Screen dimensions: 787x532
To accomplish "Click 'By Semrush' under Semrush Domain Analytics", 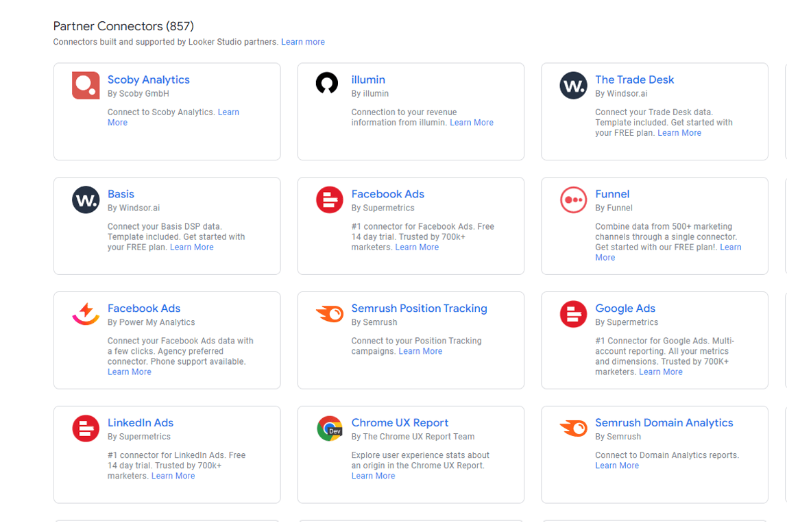I will 618,437.
